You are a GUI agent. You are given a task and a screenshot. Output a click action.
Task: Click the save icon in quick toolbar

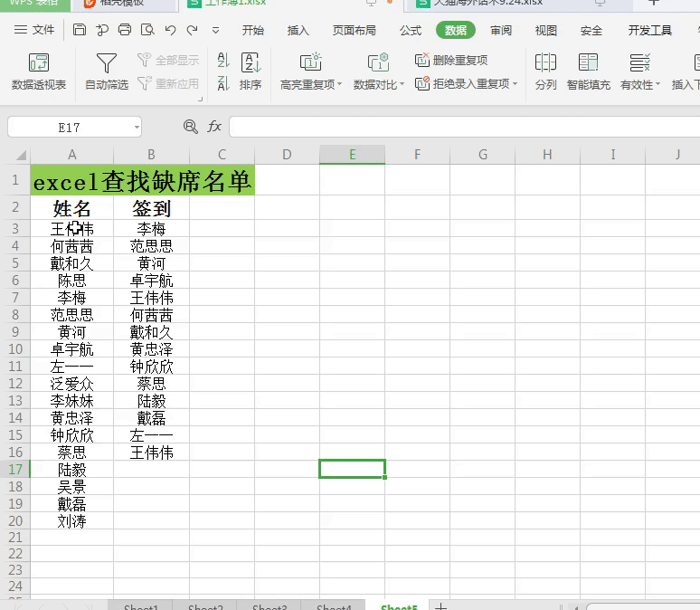pyautogui.click(x=79, y=30)
